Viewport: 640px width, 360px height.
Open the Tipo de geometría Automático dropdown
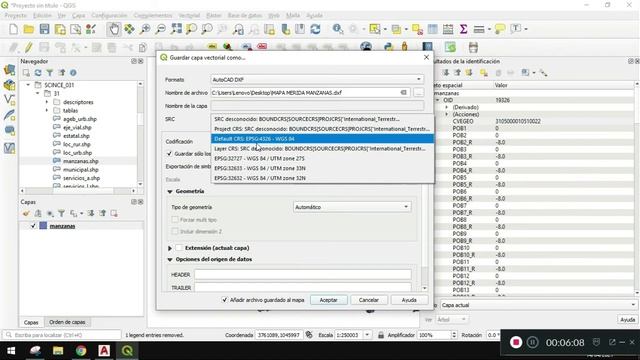click(352, 207)
